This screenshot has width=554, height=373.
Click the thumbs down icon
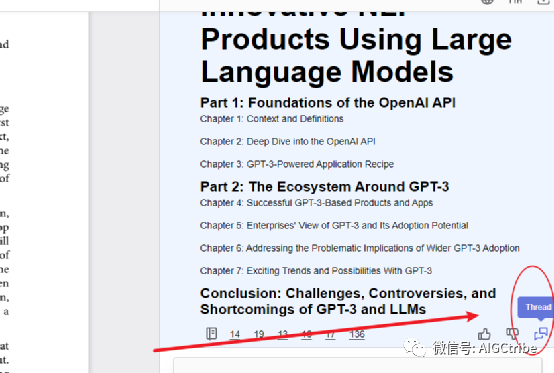pyautogui.click(x=512, y=333)
